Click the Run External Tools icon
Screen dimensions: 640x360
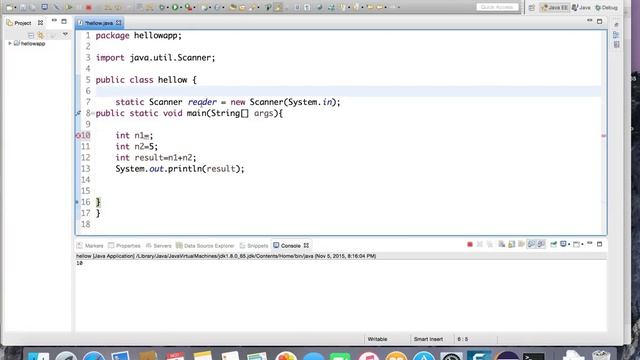pyautogui.click(x=188, y=7)
